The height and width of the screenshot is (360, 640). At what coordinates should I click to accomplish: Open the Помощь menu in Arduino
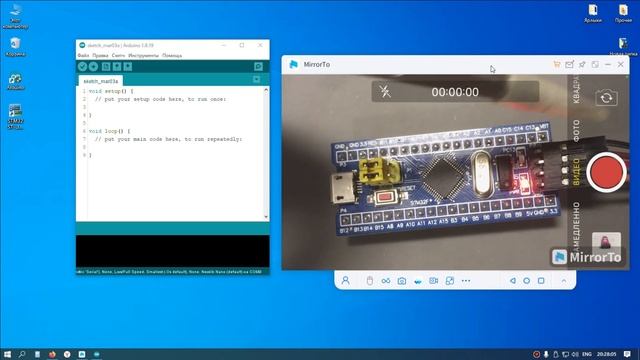click(172, 56)
